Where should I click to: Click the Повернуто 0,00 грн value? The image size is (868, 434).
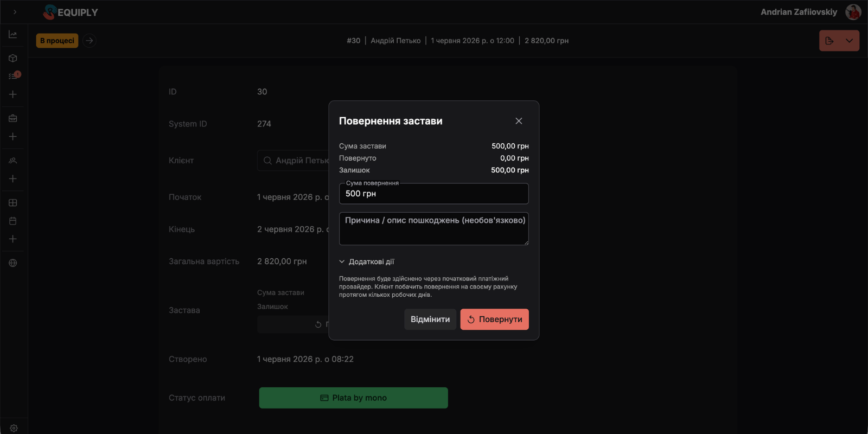click(514, 158)
